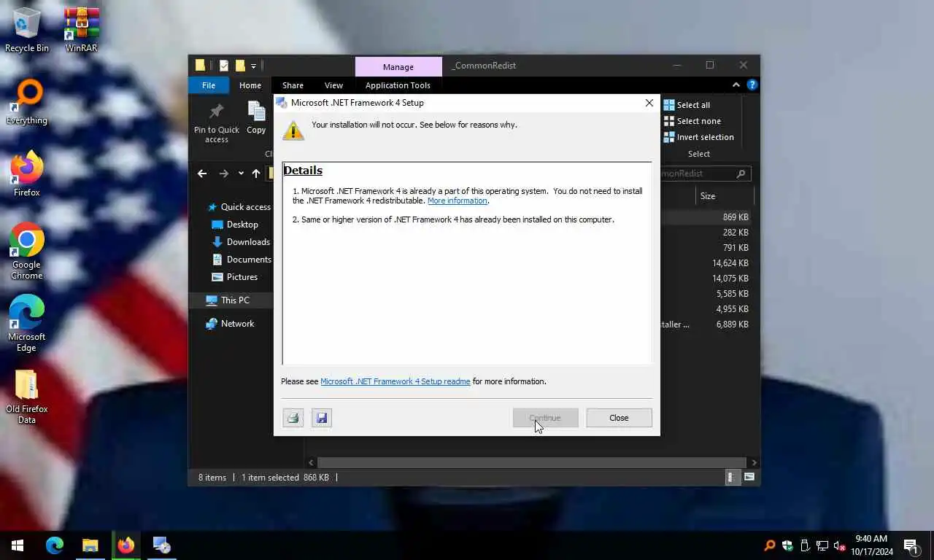The height and width of the screenshot is (560, 934).
Task: Click Select all in the ribbon
Action: [686, 105]
